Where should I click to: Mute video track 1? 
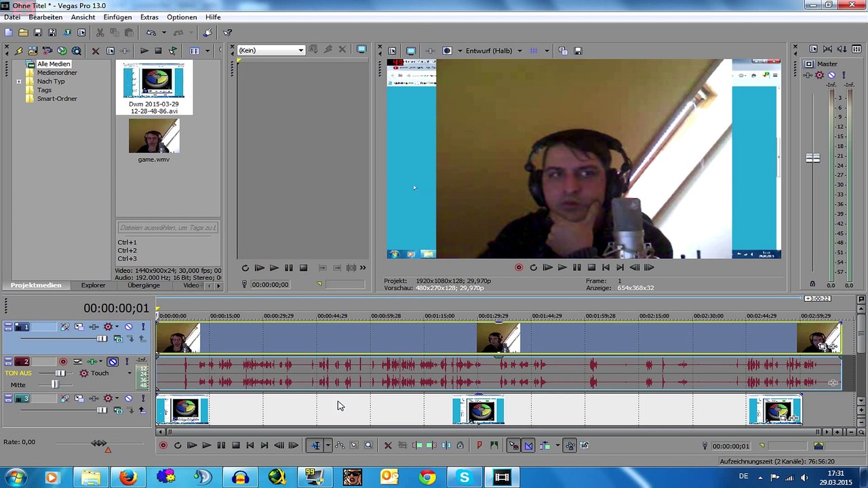[128, 327]
